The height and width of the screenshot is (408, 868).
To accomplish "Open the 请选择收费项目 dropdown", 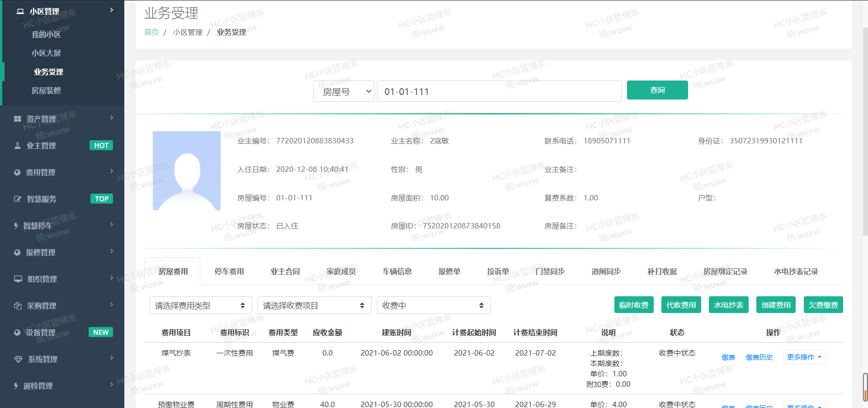I will [314, 305].
